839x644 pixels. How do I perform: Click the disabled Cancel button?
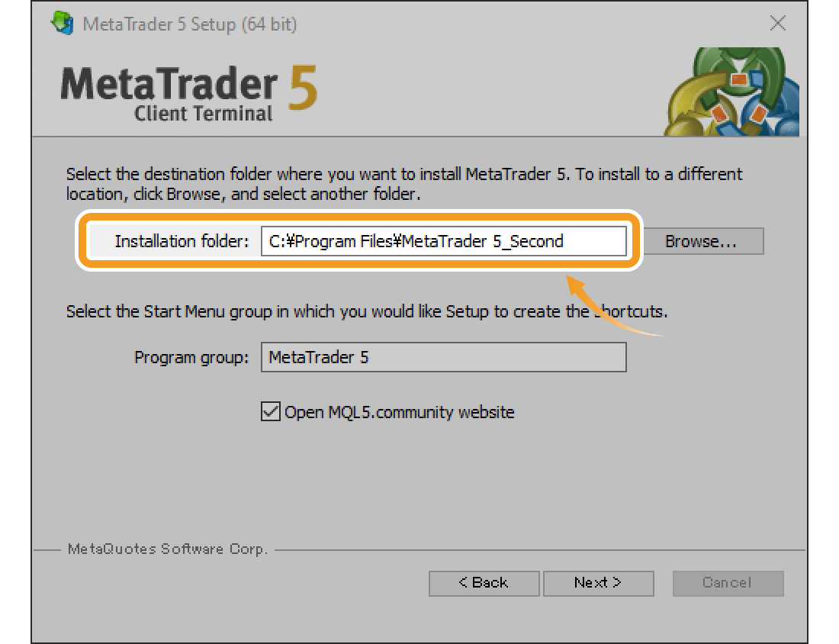tap(728, 583)
